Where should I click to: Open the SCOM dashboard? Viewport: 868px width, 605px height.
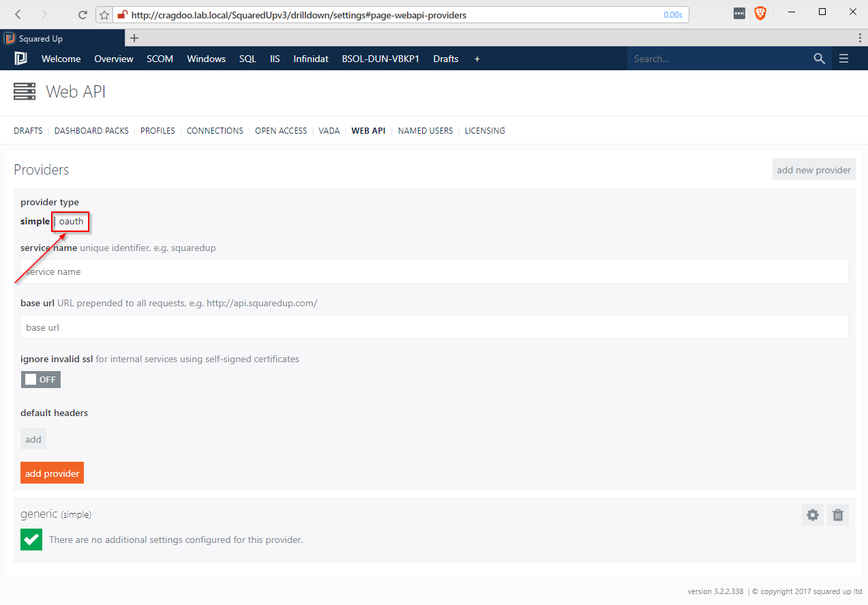point(160,59)
